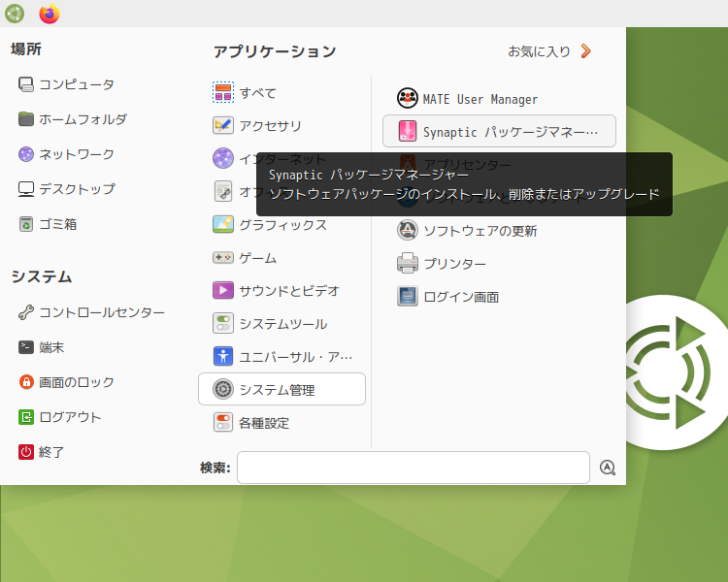Click the ログアウト icon
The width and height of the screenshot is (728, 582).
(26, 417)
